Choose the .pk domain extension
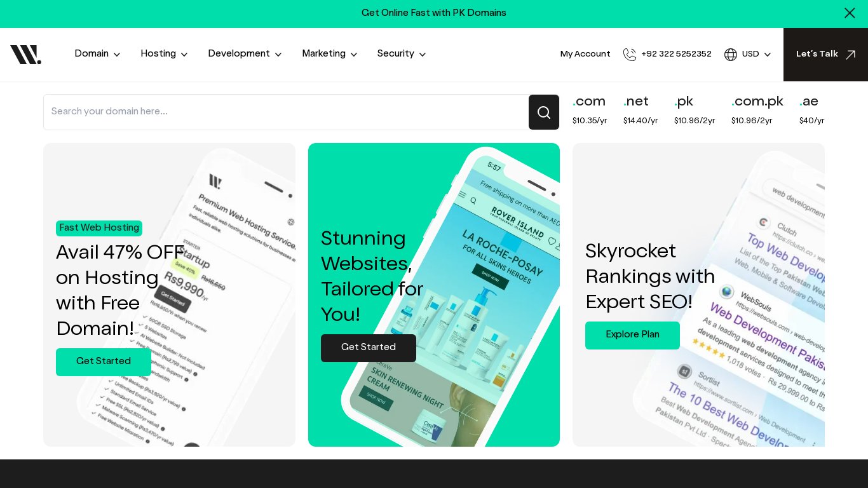The image size is (868, 488). (694, 110)
